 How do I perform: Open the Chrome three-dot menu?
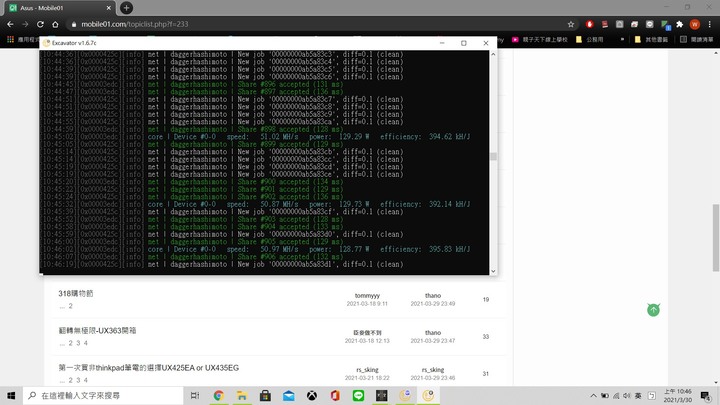click(710, 24)
